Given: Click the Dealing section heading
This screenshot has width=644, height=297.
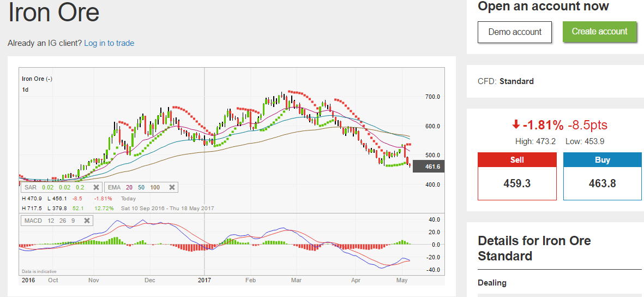Looking at the screenshot, I should tap(492, 283).
